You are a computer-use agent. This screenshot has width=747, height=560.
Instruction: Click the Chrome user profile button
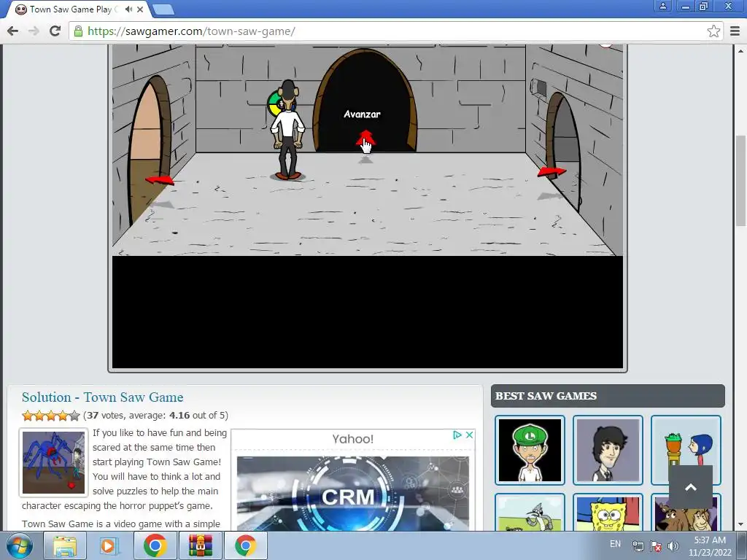click(x=662, y=6)
